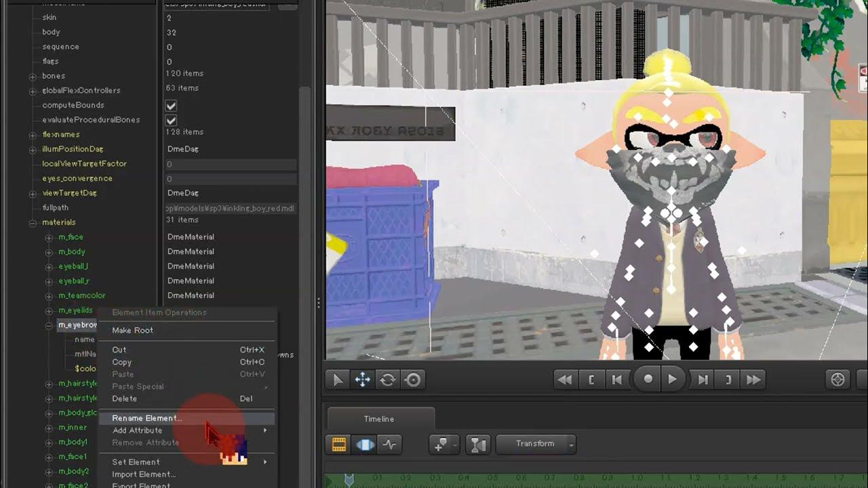Switch to the Motion Editor mode
This screenshot has height=488, width=868.
click(364, 445)
